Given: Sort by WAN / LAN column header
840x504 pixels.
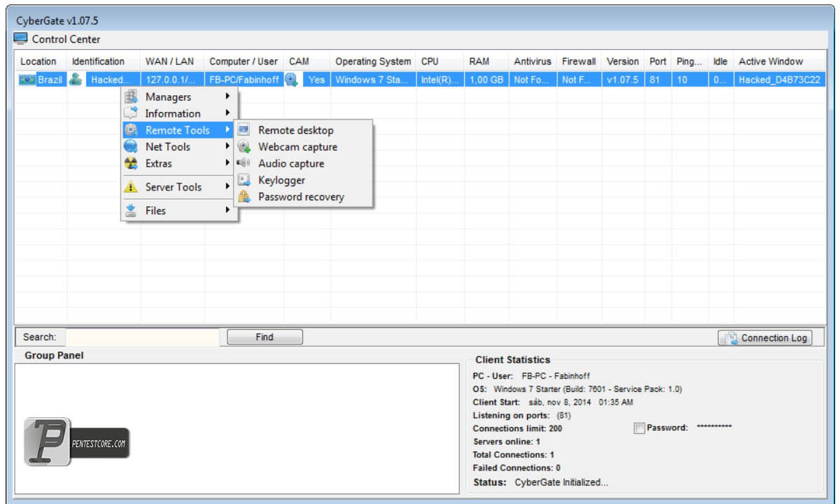Looking at the screenshot, I should coord(172,62).
